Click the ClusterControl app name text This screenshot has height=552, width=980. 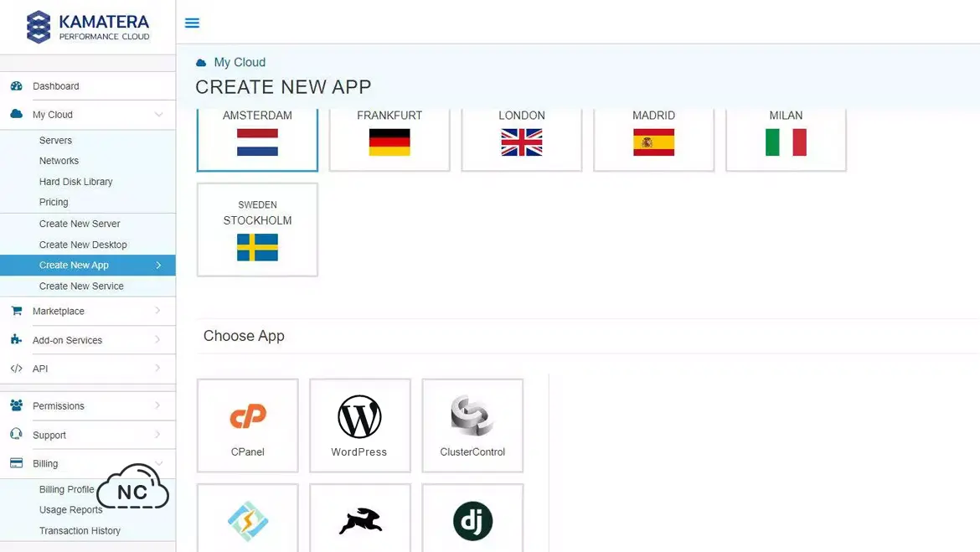coord(472,452)
